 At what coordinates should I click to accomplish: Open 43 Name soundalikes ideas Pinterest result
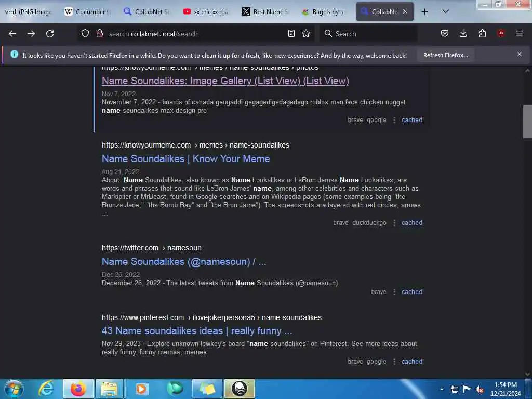coord(197,331)
